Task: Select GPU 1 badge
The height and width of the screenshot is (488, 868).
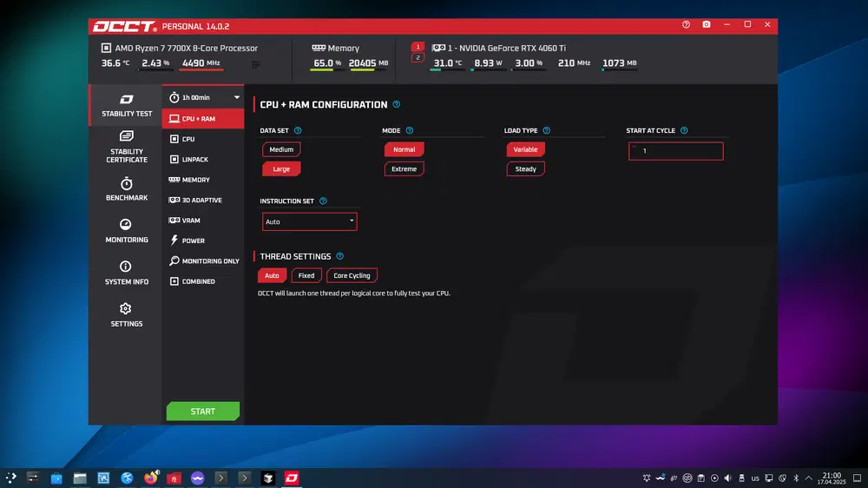Action: (x=418, y=47)
